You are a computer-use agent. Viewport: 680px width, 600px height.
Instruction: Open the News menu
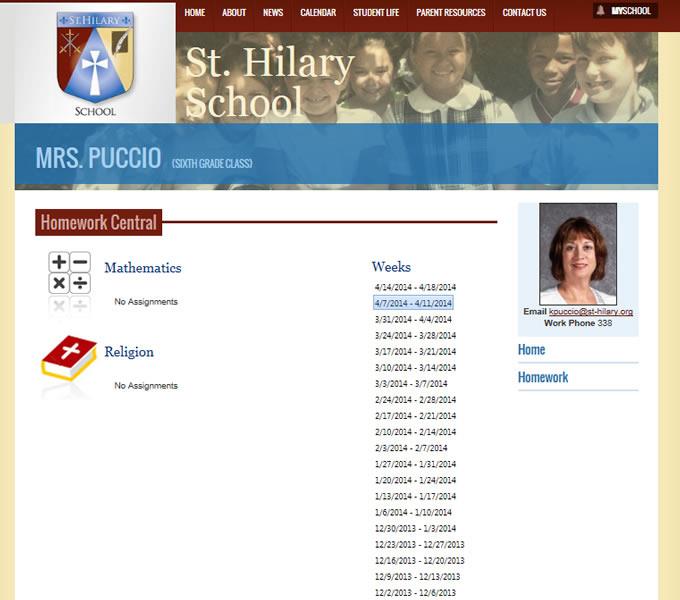click(x=273, y=13)
